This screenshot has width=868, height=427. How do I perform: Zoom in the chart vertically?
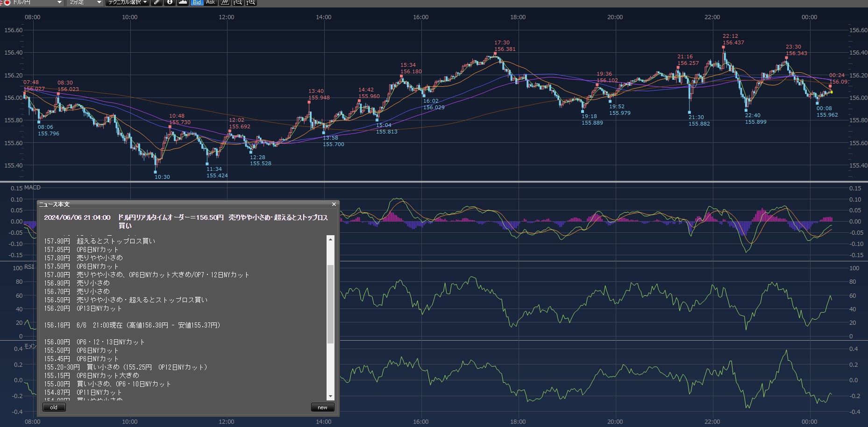point(251,2)
